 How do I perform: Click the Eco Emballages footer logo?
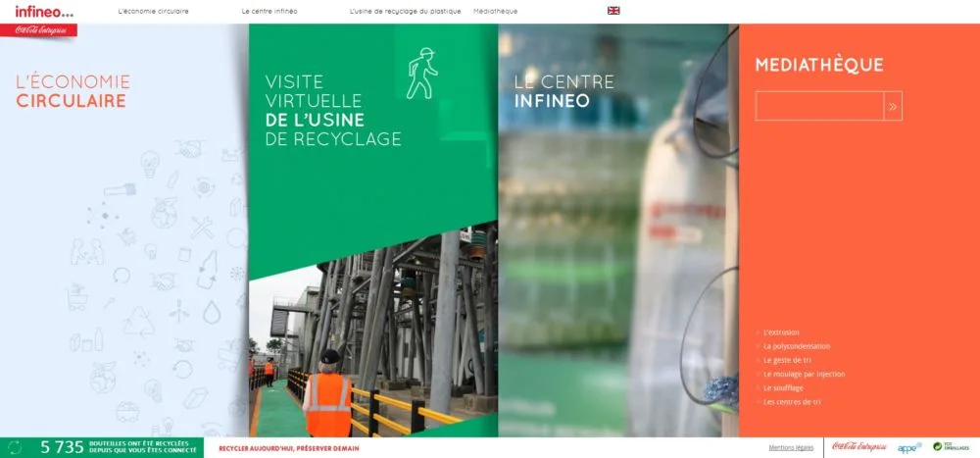(951, 447)
